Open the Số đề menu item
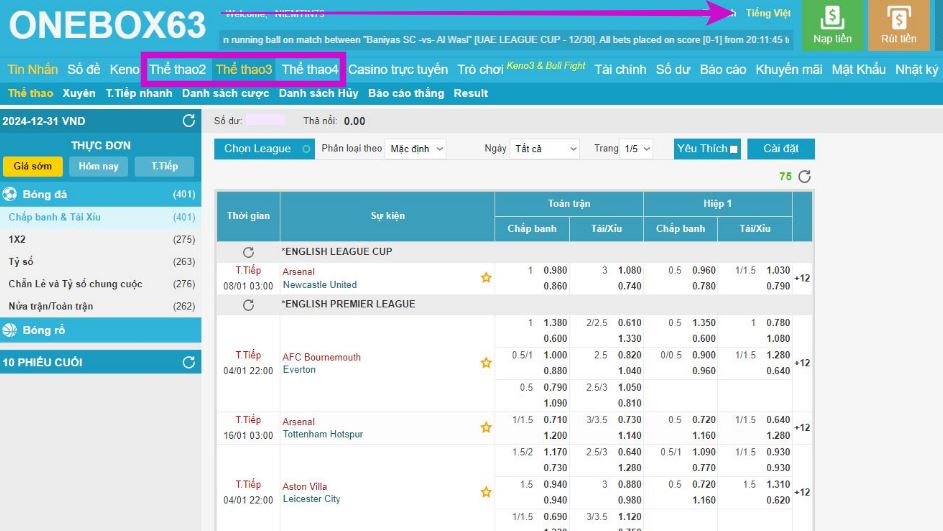This screenshot has width=943, height=531. coord(84,69)
